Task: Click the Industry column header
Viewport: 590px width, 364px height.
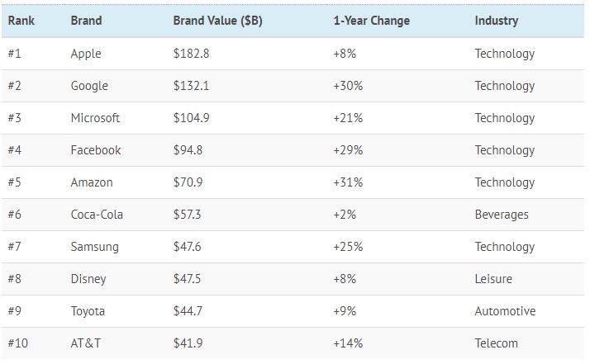Action: pos(497,21)
